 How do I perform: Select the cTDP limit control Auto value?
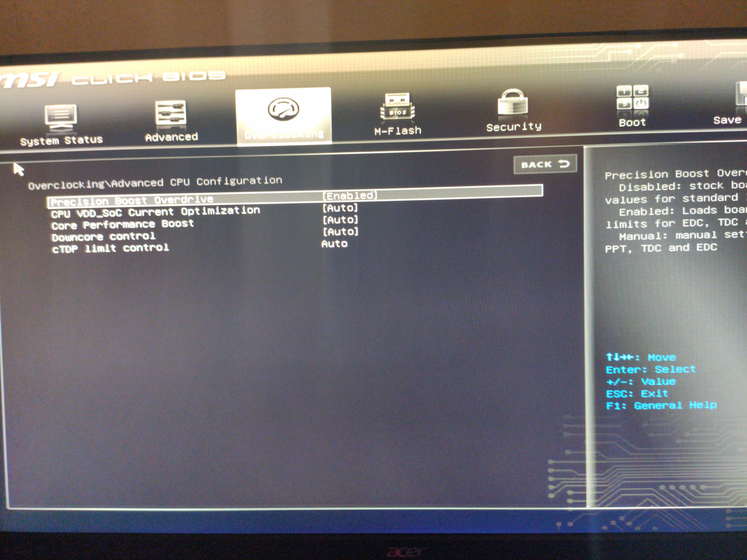pos(334,244)
